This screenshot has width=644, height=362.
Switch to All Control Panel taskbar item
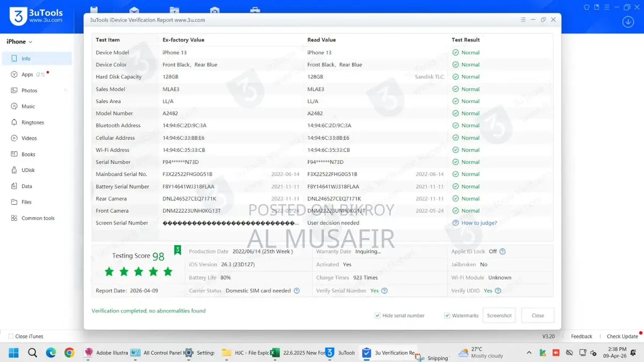point(156,353)
